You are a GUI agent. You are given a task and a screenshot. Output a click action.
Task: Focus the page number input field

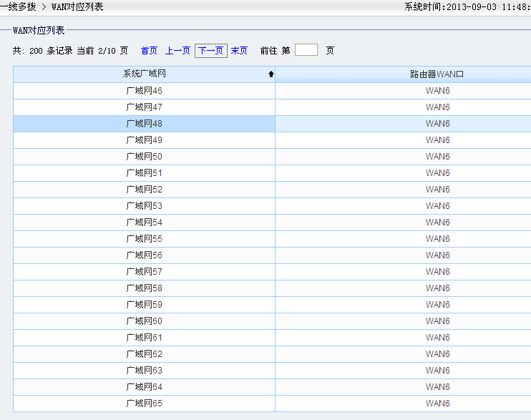(x=306, y=50)
